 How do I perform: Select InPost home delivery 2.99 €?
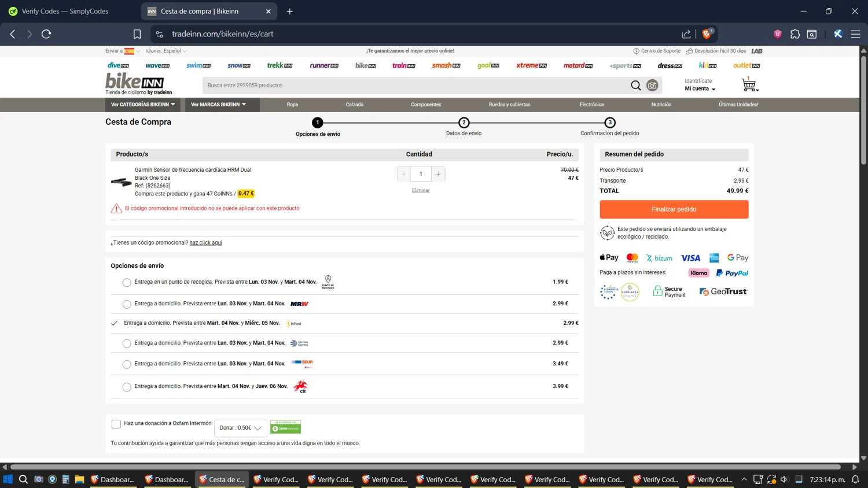(114, 323)
